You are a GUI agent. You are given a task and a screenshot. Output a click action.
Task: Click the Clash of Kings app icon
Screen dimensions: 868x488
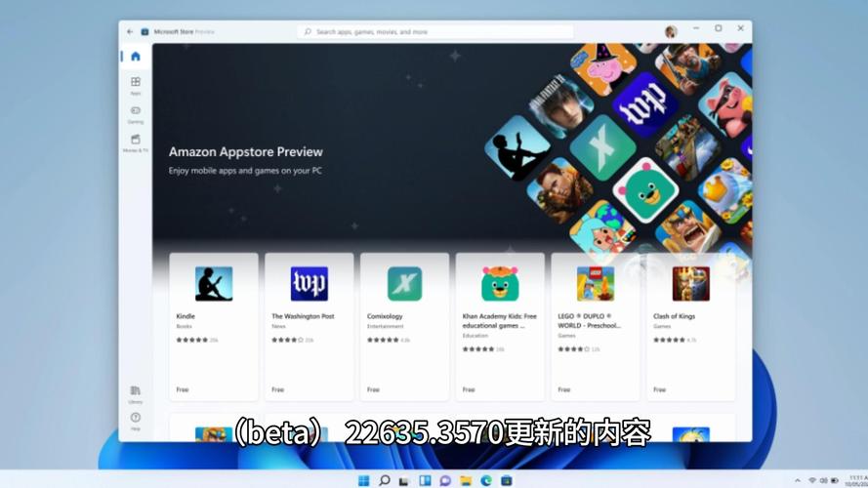(691, 283)
